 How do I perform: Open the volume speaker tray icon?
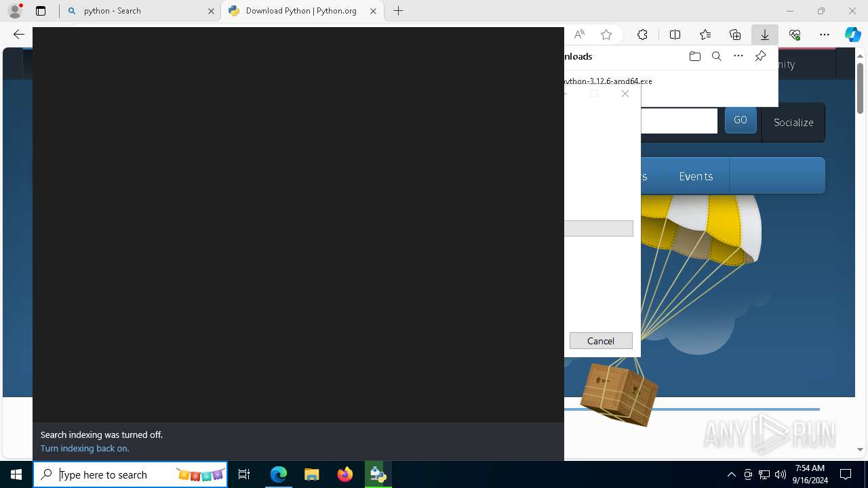pos(780,474)
